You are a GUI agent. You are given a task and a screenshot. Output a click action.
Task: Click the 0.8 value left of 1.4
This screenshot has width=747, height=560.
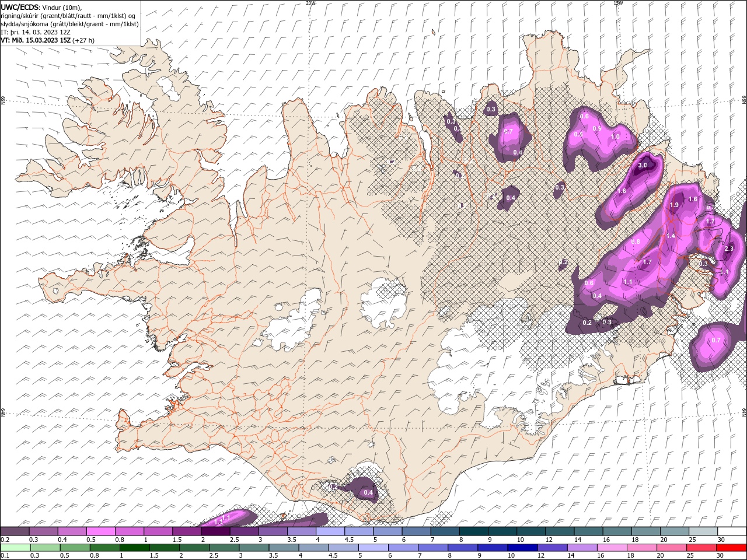pos(636,242)
